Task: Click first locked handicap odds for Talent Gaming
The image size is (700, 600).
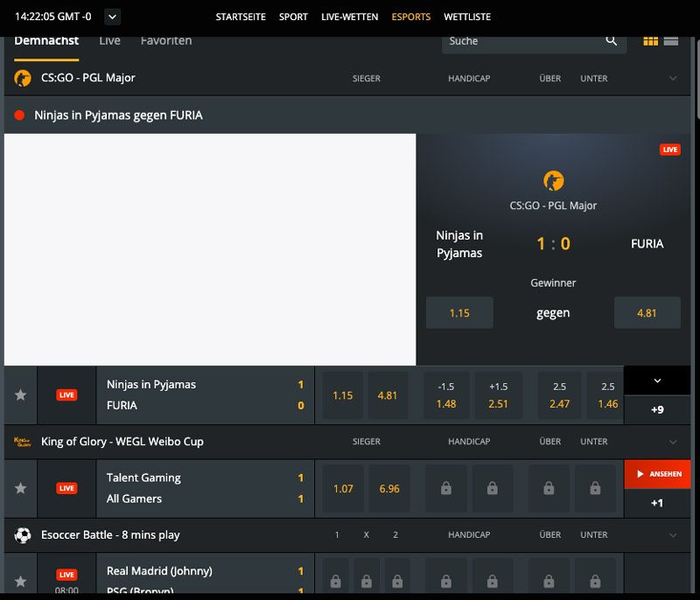Action: coord(446,488)
